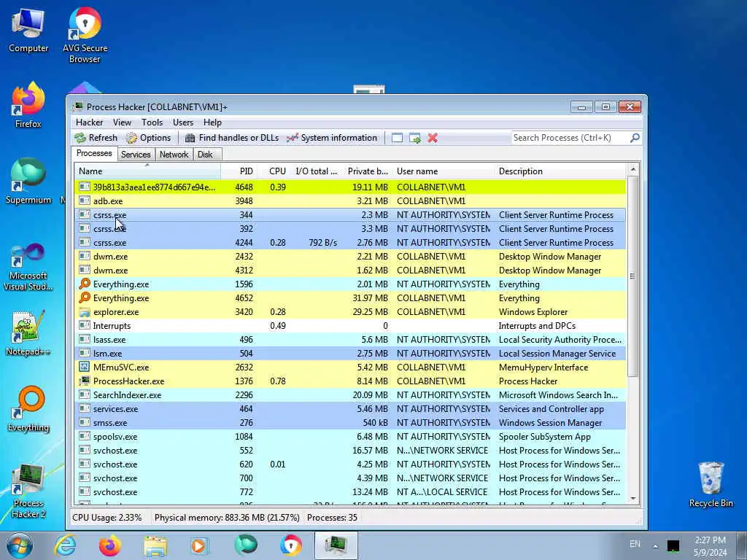Click the find window and thread icon
Viewport: 747px width, 560px height.
point(414,138)
